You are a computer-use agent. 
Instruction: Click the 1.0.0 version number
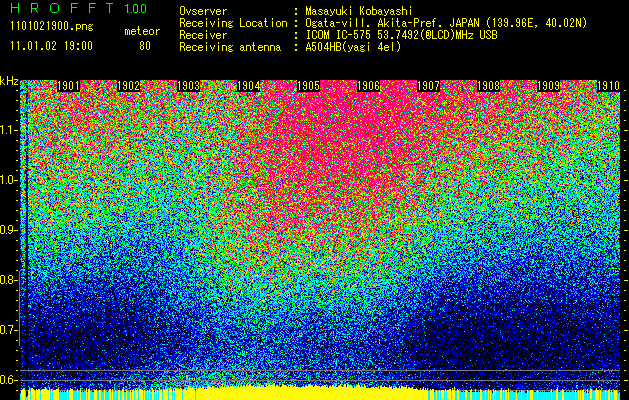pos(136,8)
